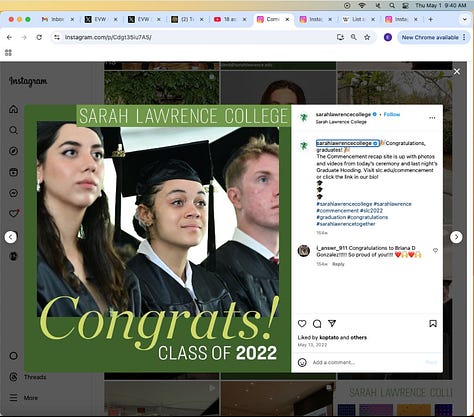
Task: Open Control Center in menu bar
Action: [405, 5]
